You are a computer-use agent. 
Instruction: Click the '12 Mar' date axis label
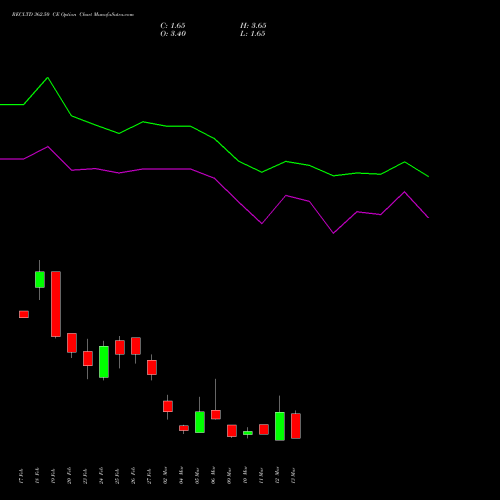coord(277,476)
